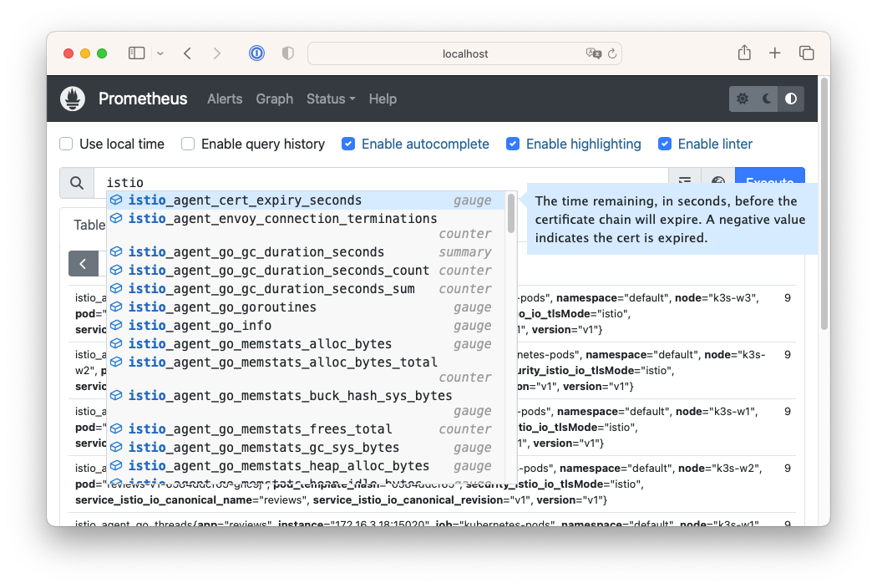Switch to the Table tab
877x588 pixels.
pos(89,225)
